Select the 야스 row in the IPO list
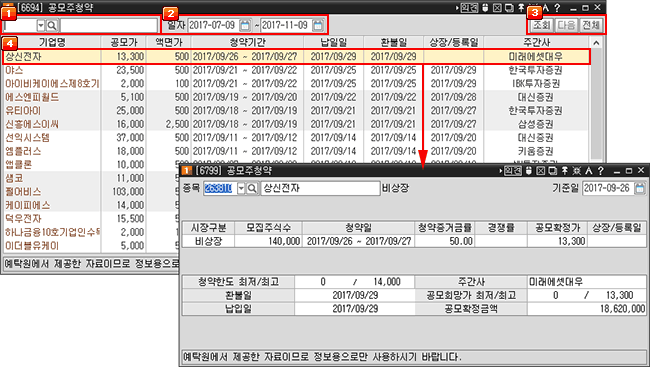This screenshot has height=367, width=650. tap(296, 70)
